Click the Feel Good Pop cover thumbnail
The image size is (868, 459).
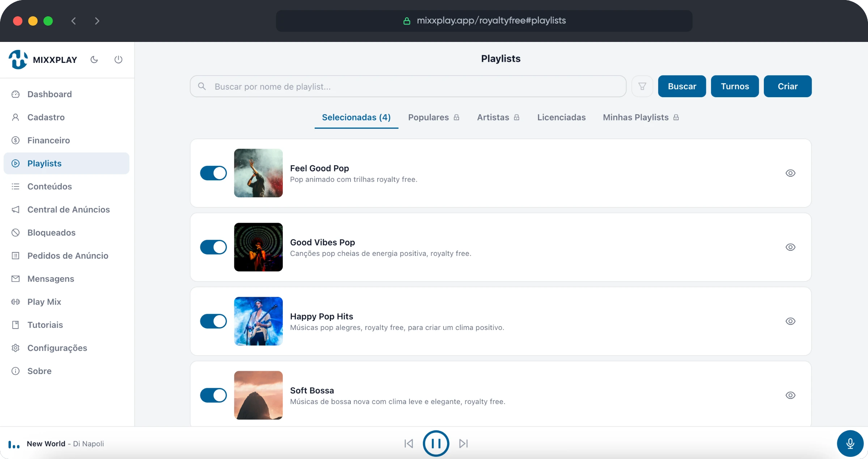pyautogui.click(x=258, y=173)
